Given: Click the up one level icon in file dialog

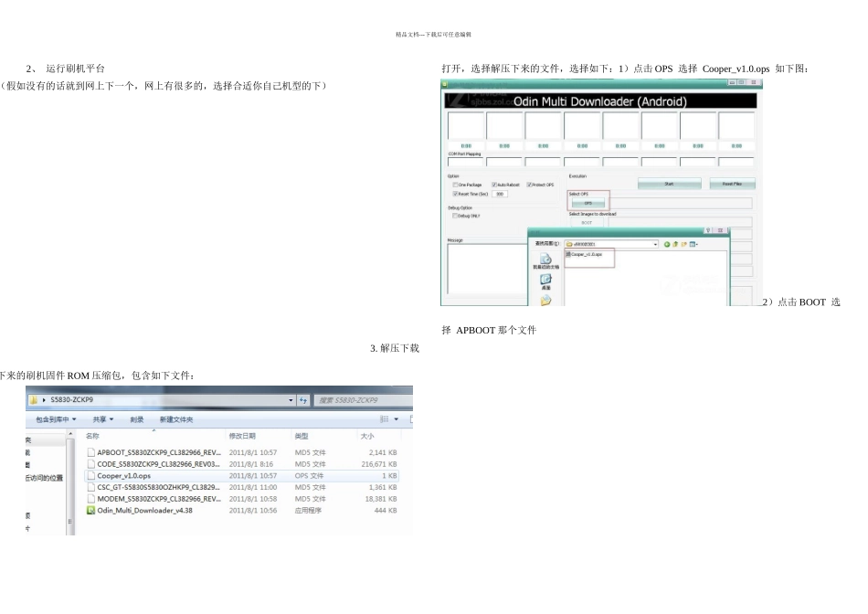Looking at the screenshot, I should tap(675, 244).
